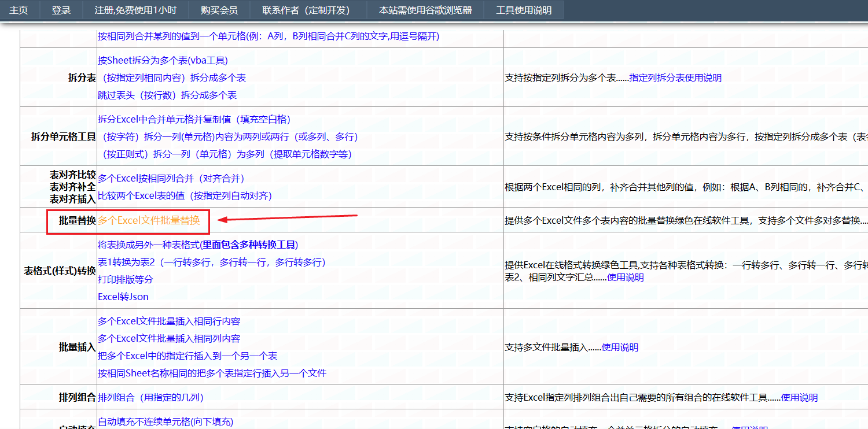Open 拆分Excel中合并单元格并复制值 link
Screen dimensions: 868x429
[x=194, y=119]
